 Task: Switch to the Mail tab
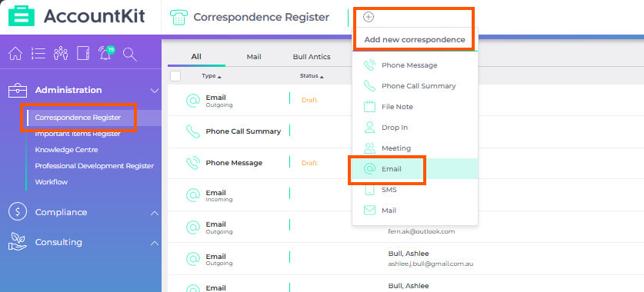(254, 57)
